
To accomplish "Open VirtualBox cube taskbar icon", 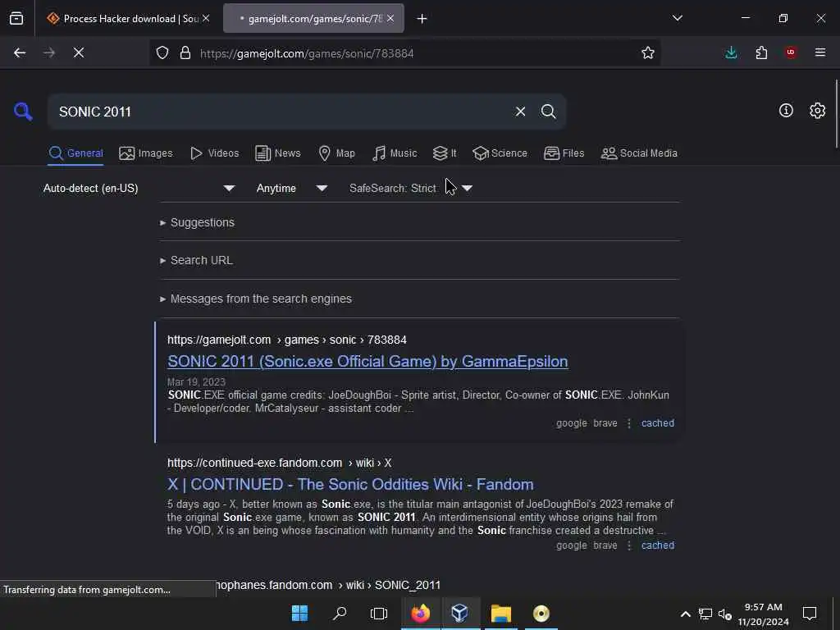I will point(459,614).
